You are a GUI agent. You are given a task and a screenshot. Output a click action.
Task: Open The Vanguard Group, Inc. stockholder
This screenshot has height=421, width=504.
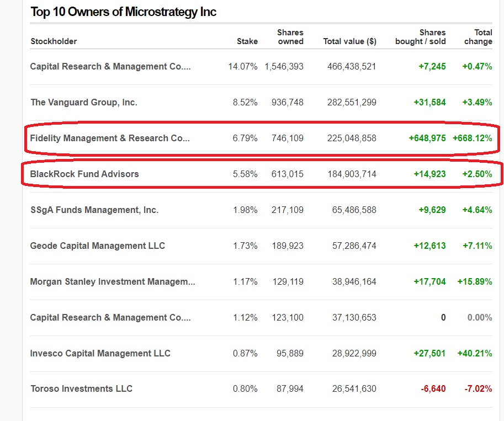pos(84,103)
